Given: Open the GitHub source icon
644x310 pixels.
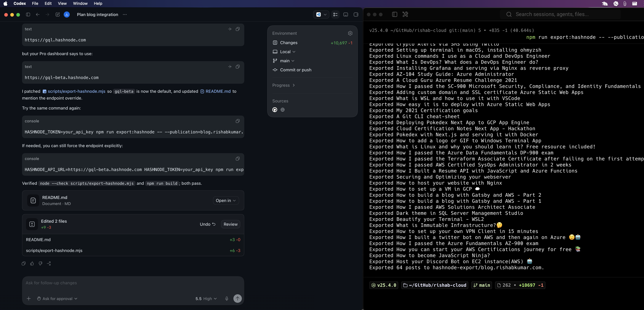Looking at the screenshot, I should pyautogui.click(x=275, y=110).
